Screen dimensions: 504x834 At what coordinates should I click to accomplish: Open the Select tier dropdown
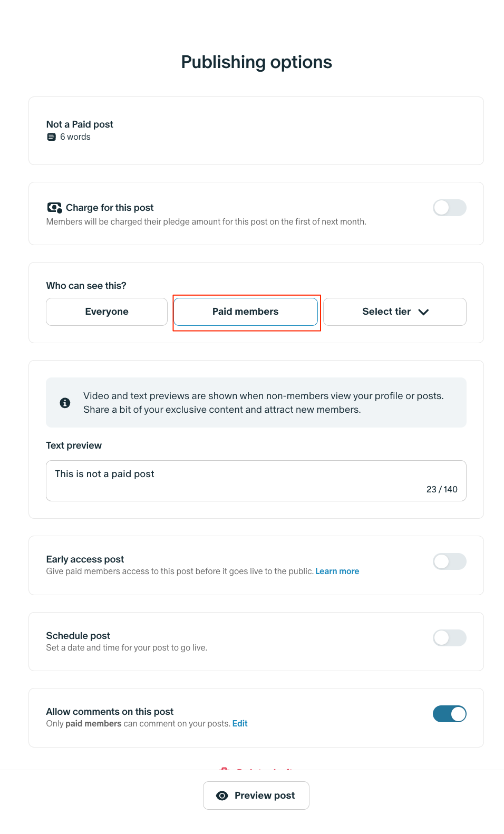[x=395, y=312]
